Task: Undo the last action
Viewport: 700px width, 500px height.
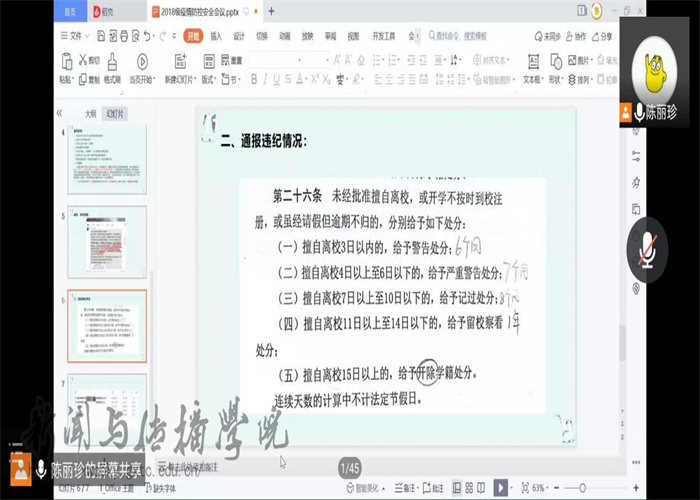Action: pyautogui.click(x=147, y=36)
